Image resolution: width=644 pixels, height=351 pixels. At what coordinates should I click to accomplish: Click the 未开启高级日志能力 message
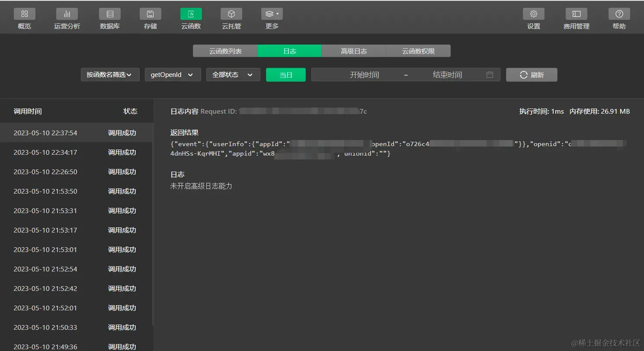coord(201,186)
